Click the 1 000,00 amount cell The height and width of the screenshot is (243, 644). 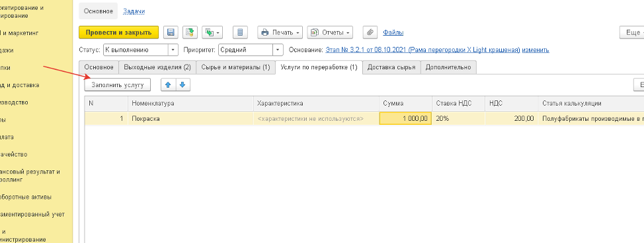(x=405, y=119)
